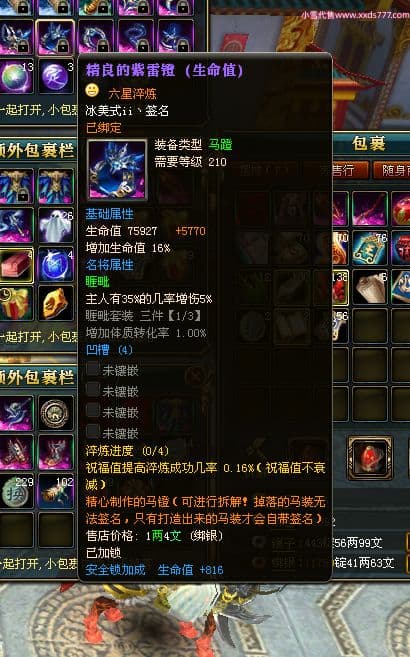Select the red item stack of 138
This screenshot has height=657, width=410.
tap(340, 286)
